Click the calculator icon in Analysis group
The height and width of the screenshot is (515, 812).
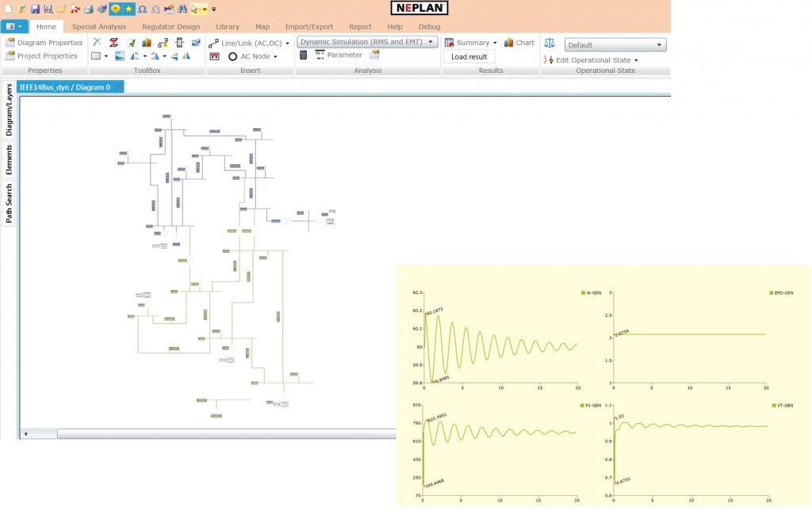(304, 55)
